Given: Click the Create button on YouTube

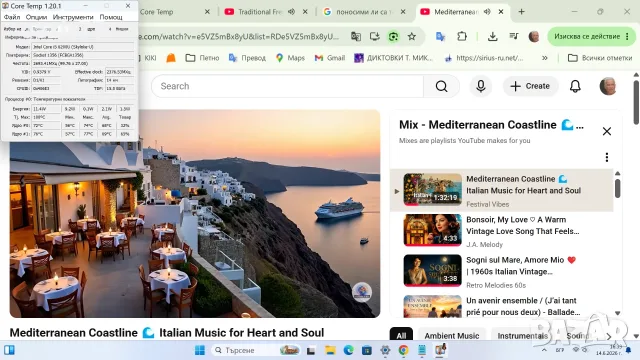Looking at the screenshot, I should (x=530, y=86).
